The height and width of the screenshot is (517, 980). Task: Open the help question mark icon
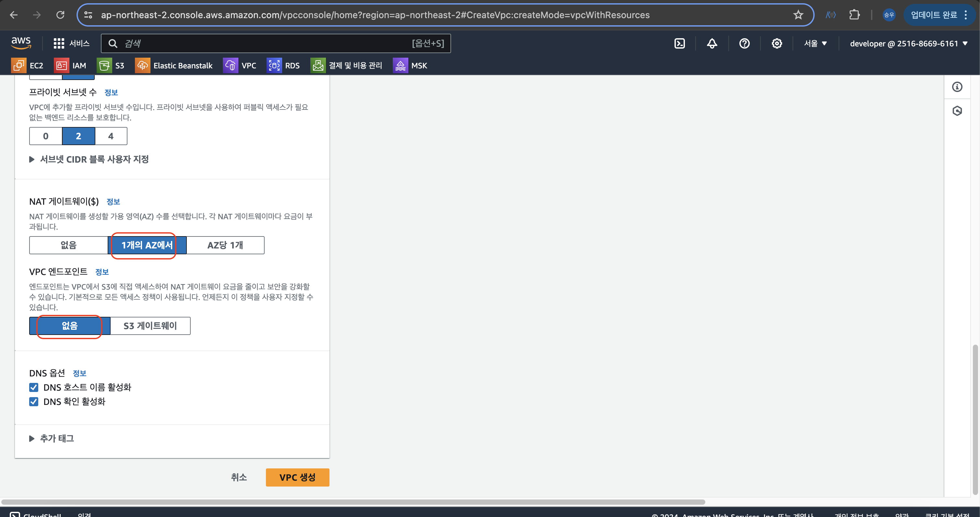tap(744, 43)
